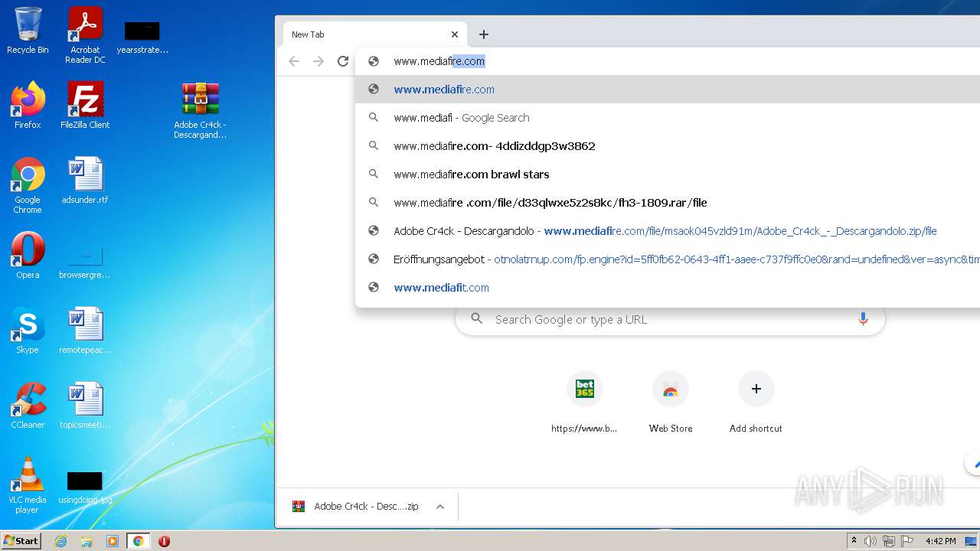Expand download item options chevron
The width and height of the screenshot is (980, 551).
point(440,507)
